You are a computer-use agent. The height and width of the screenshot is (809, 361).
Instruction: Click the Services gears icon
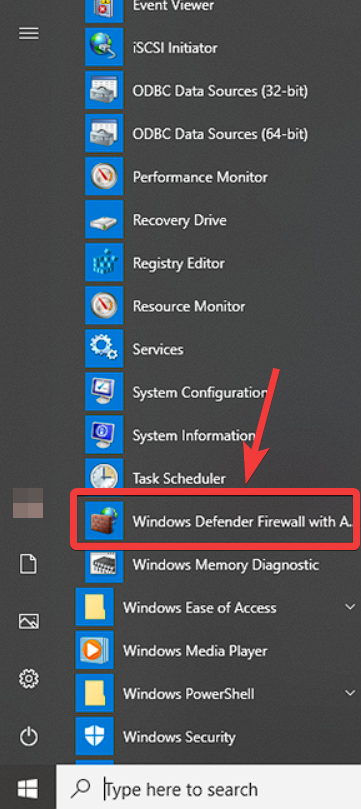pos(104,349)
